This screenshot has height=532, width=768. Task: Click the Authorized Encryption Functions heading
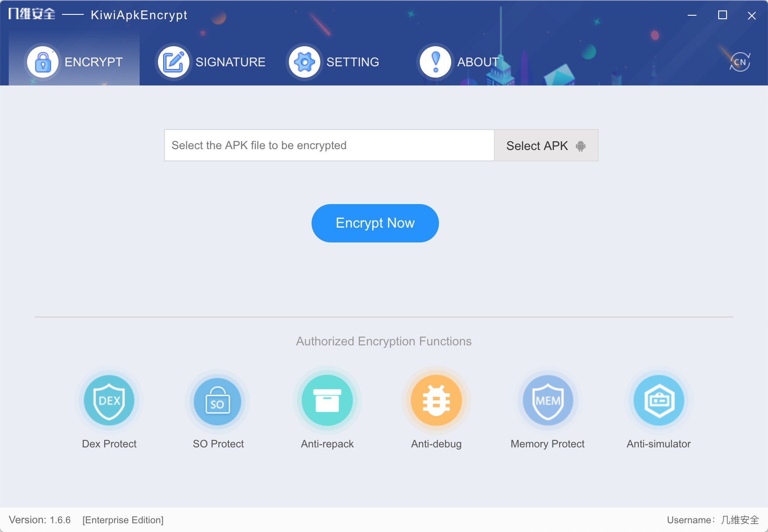384,341
